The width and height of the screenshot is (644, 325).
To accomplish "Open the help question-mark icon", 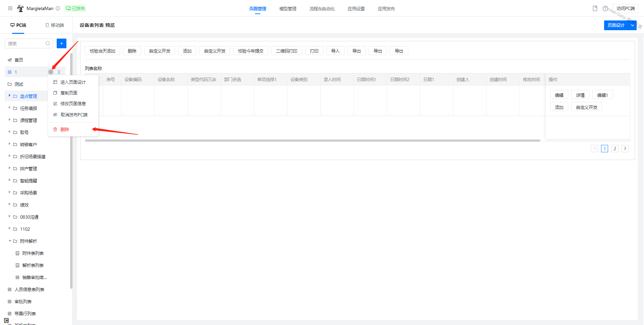I will pyautogui.click(x=605, y=8).
